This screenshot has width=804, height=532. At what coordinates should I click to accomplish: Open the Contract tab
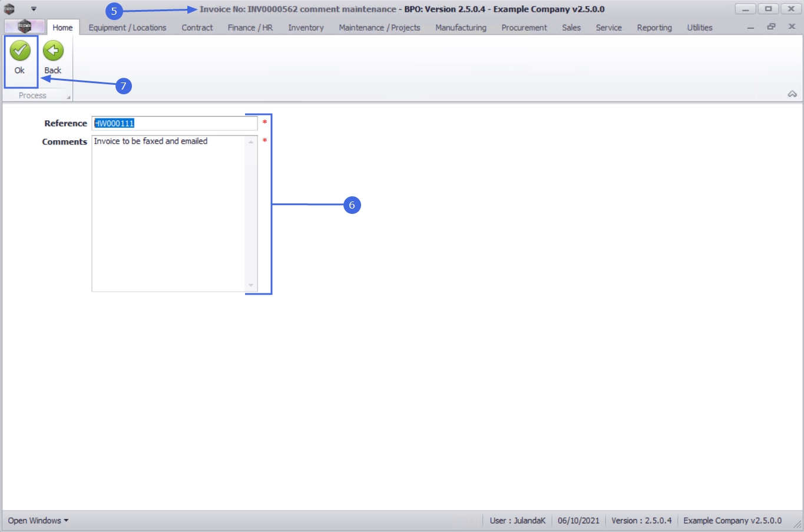[x=197, y=28]
